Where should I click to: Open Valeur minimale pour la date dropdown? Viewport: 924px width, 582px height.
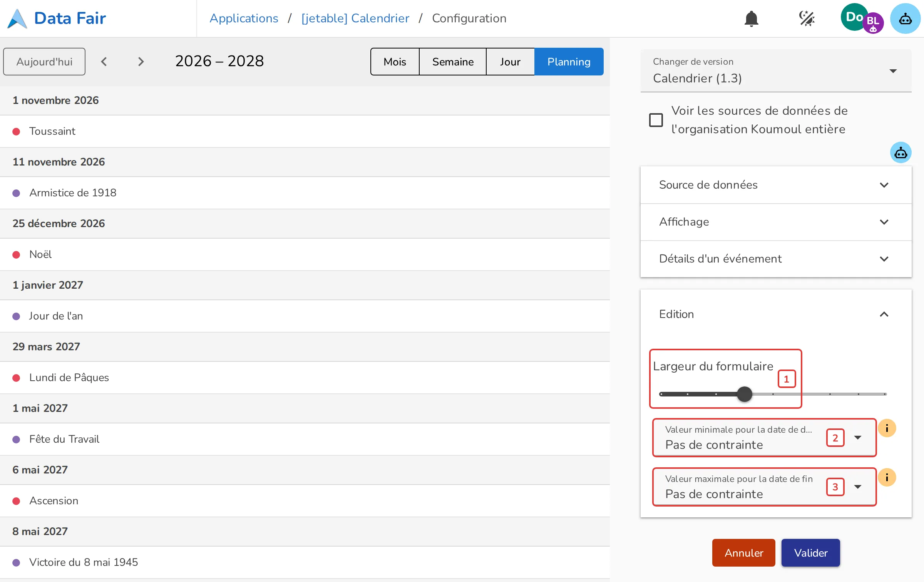click(765, 438)
